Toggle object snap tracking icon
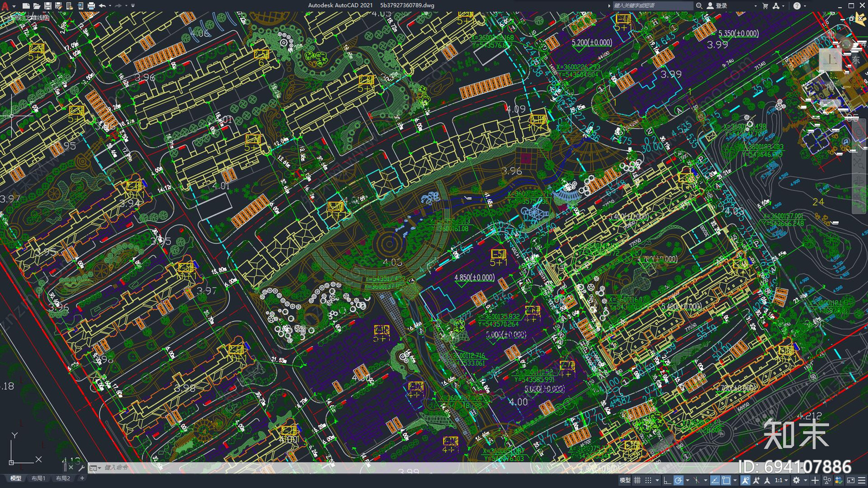868x488 pixels. 715,480
